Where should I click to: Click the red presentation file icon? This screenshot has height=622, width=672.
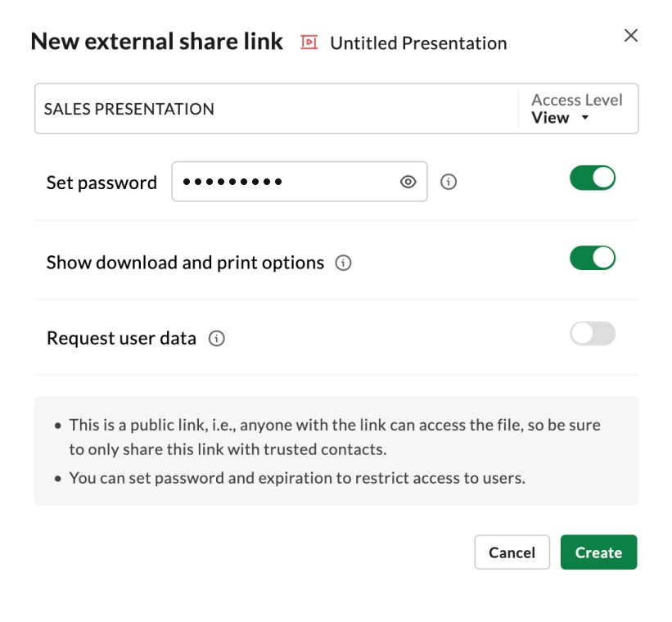pos(309,43)
